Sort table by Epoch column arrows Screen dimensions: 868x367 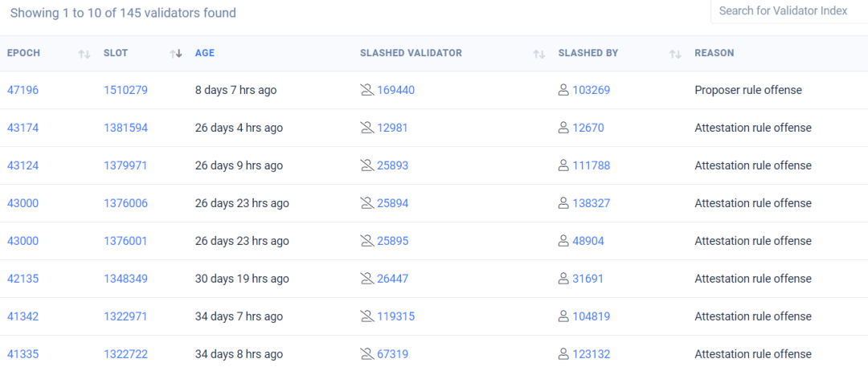[x=84, y=54]
